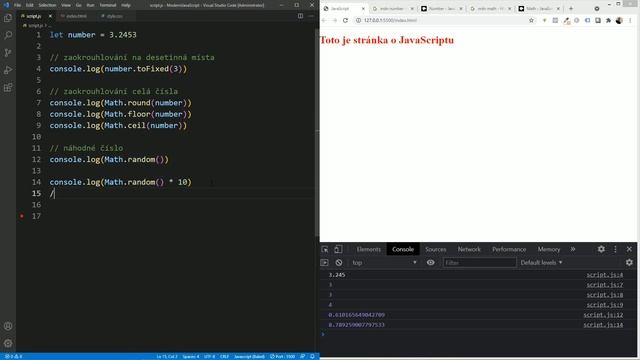The image size is (640, 360).
Task: Open the Accounts menu in activity bar
Action: tap(8, 326)
